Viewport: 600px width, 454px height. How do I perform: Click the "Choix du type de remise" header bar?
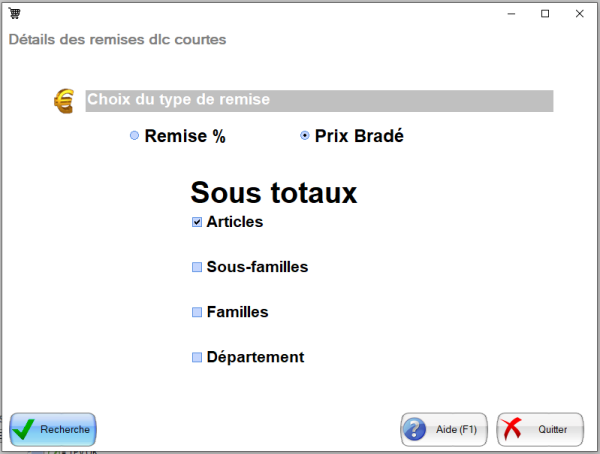coord(318,101)
